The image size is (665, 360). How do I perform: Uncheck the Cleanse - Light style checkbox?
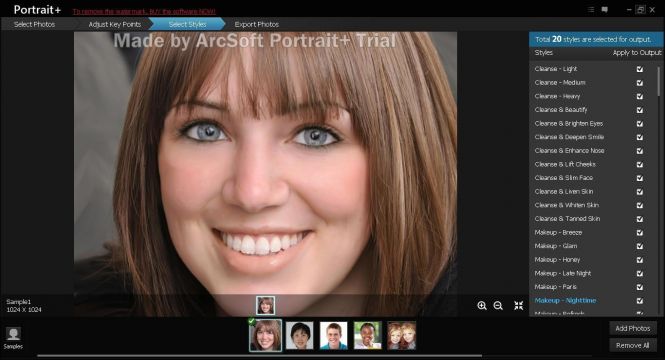coord(640,69)
